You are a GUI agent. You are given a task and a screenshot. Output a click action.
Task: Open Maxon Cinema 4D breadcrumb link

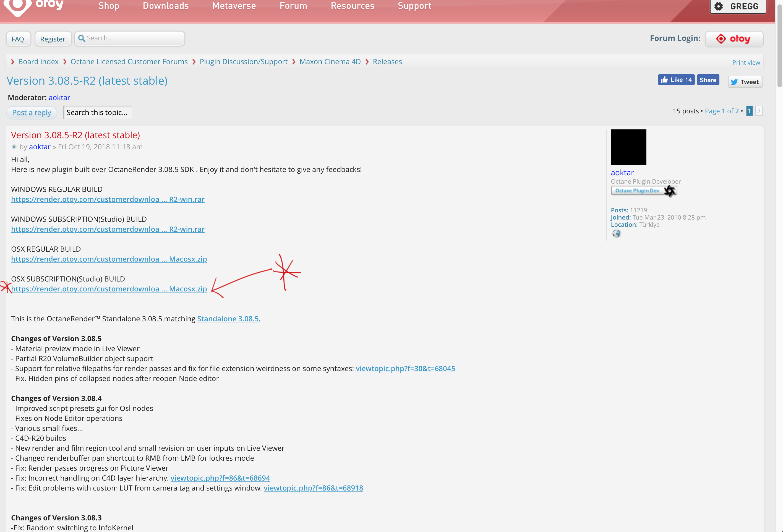coord(330,62)
